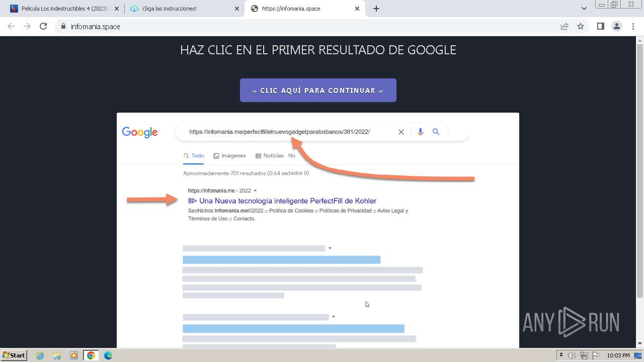Reload the infomania.space page
This screenshot has height=362, width=644.
[x=43, y=26]
